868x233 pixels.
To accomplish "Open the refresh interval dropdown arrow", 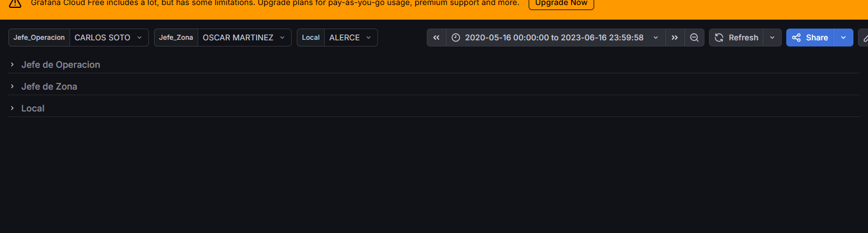I will (x=772, y=38).
